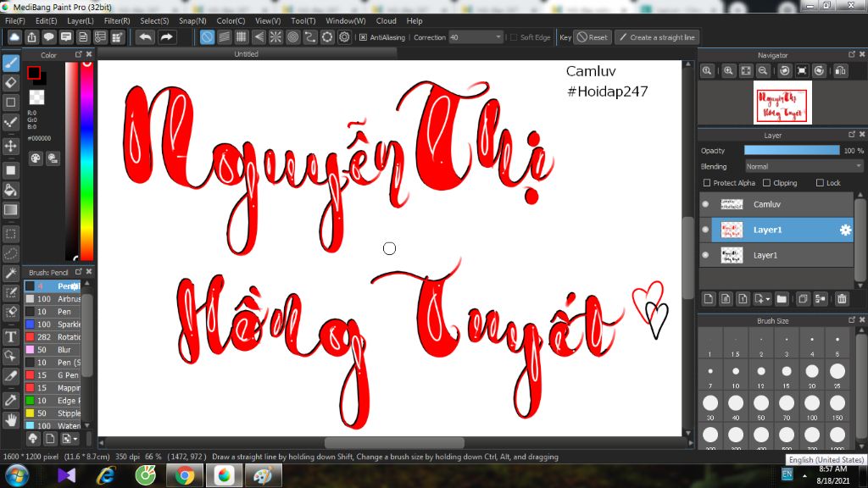
Task: Select the Text tool
Action: tap(10, 336)
